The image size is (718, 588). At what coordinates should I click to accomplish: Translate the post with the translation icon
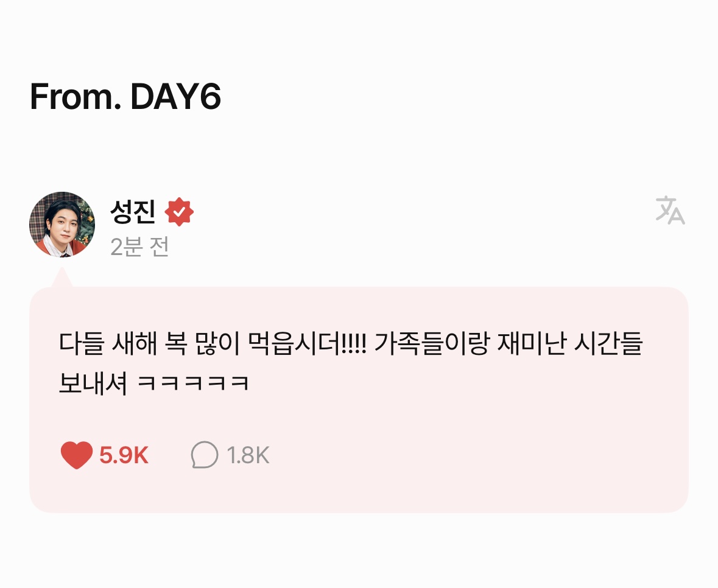(x=670, y=211)
